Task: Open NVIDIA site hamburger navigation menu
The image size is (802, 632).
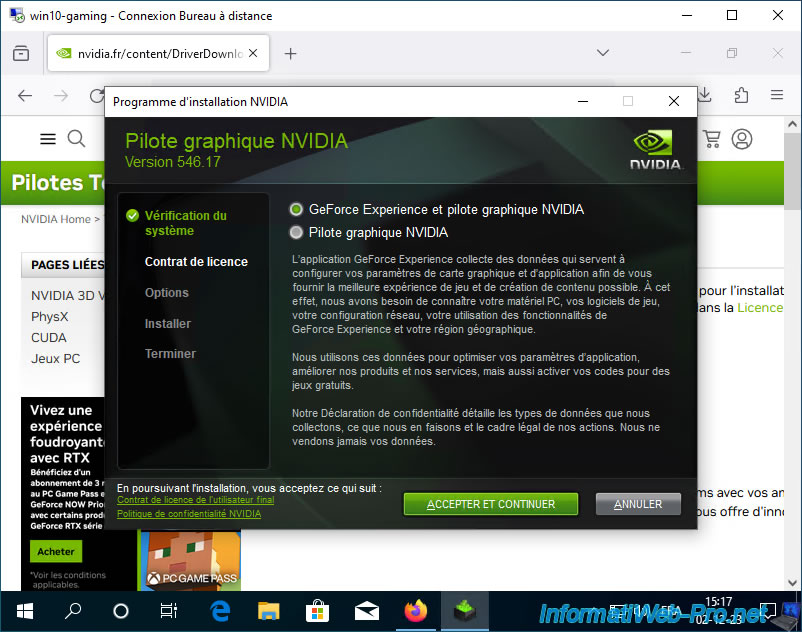Action: pos(48,139)
